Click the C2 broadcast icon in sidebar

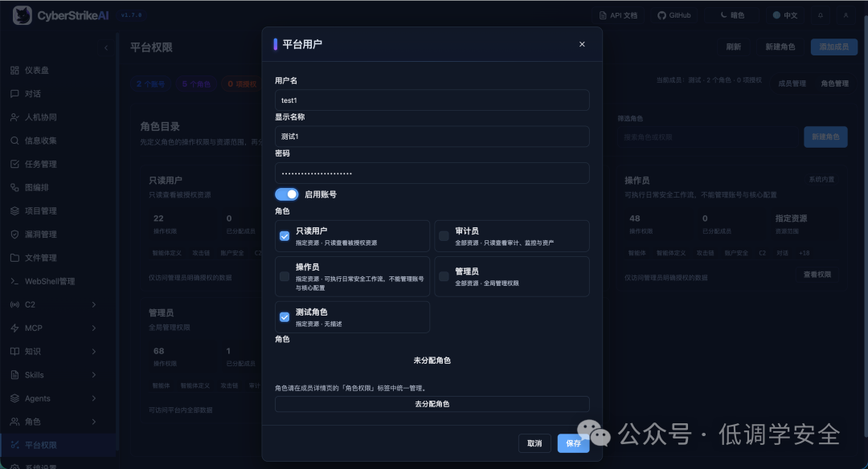click(x=15, y=304)
